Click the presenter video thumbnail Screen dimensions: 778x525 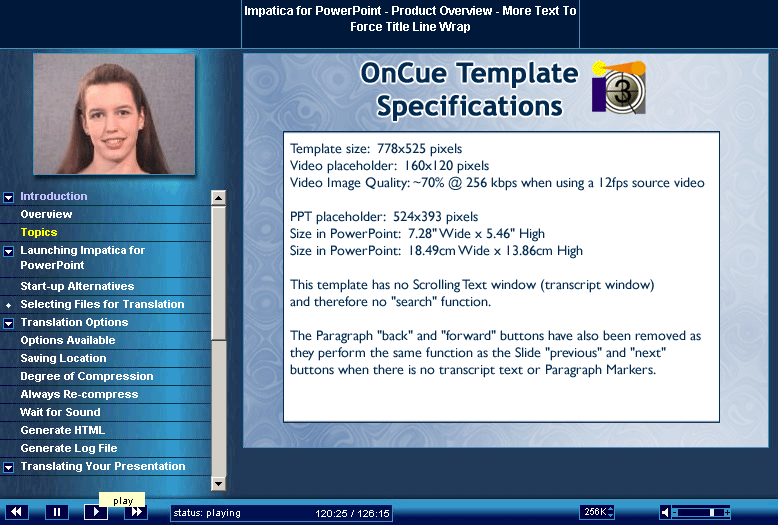point(114,114)
